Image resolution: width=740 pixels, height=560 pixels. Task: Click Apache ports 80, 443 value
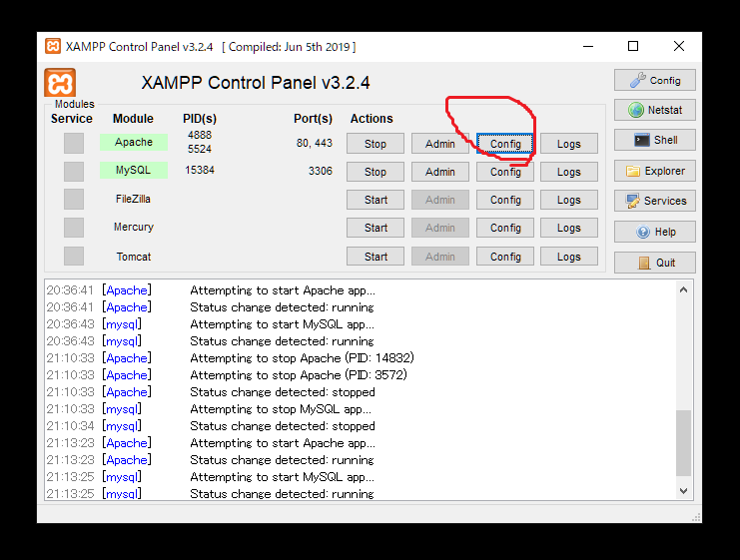click(315, 143)
